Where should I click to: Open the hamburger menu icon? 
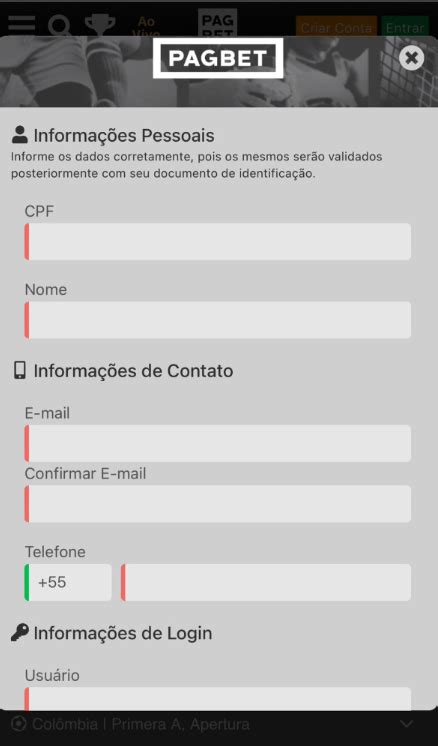(21, 23)
